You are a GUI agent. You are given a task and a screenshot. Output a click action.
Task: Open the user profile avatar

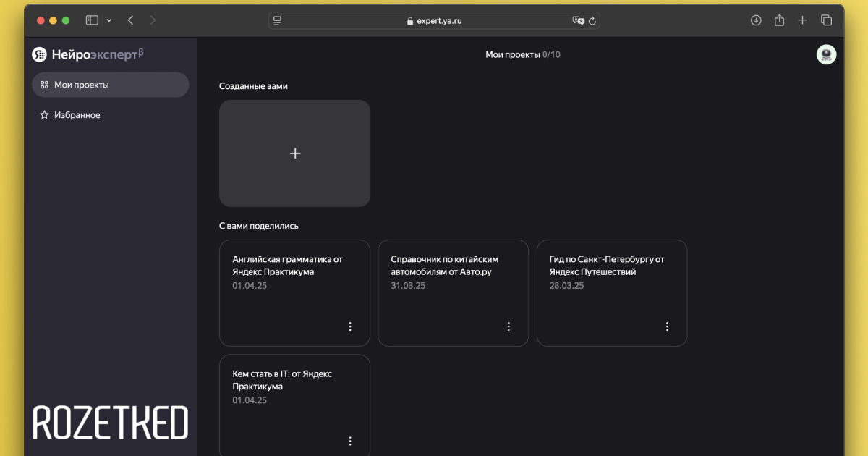pyautogui.click(x=826, y=54)
